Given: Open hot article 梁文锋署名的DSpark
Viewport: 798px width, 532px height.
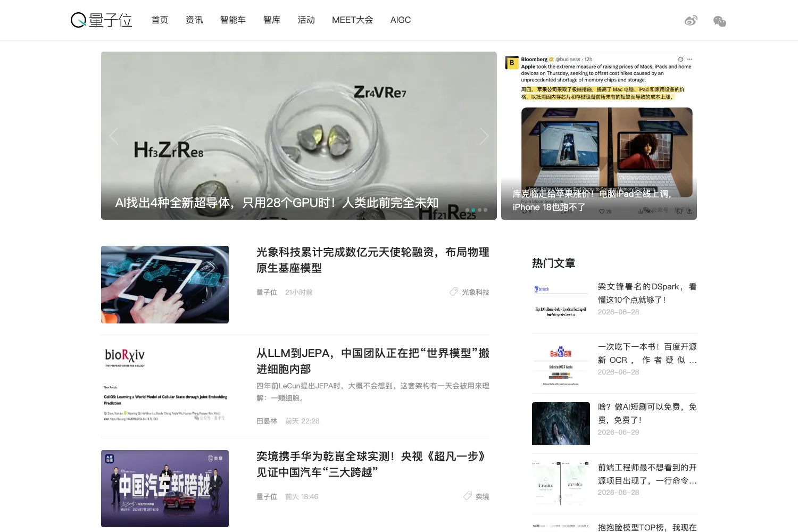Looking at the screenshot, I should click(647, 293).
